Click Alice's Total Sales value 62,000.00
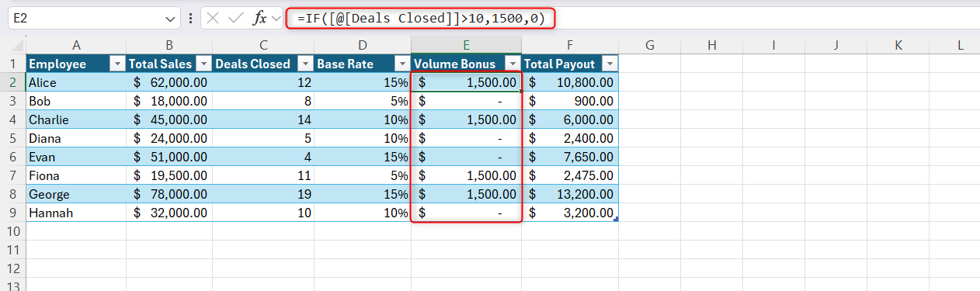 169,82
